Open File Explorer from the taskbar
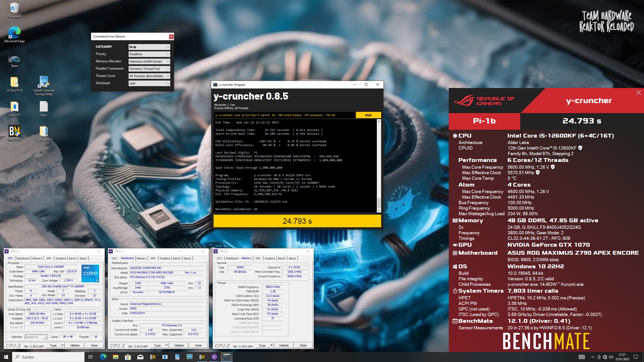 pos(115,357)
